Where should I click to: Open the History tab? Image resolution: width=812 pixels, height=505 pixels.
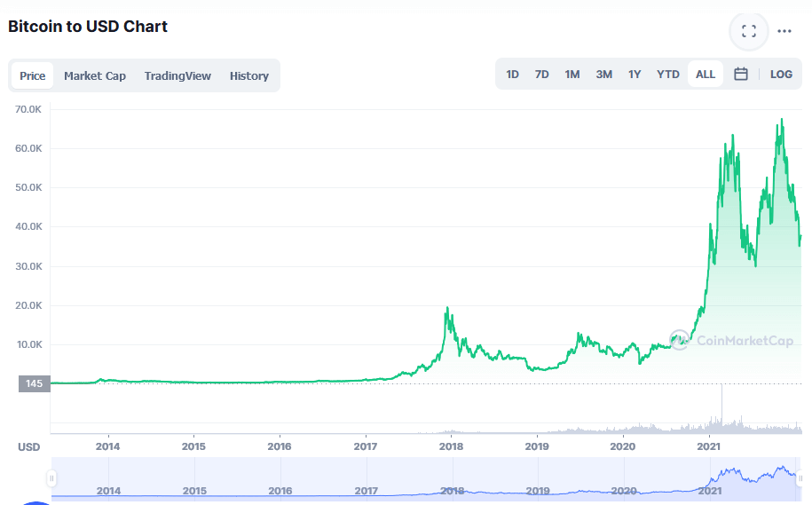[249, 75]
